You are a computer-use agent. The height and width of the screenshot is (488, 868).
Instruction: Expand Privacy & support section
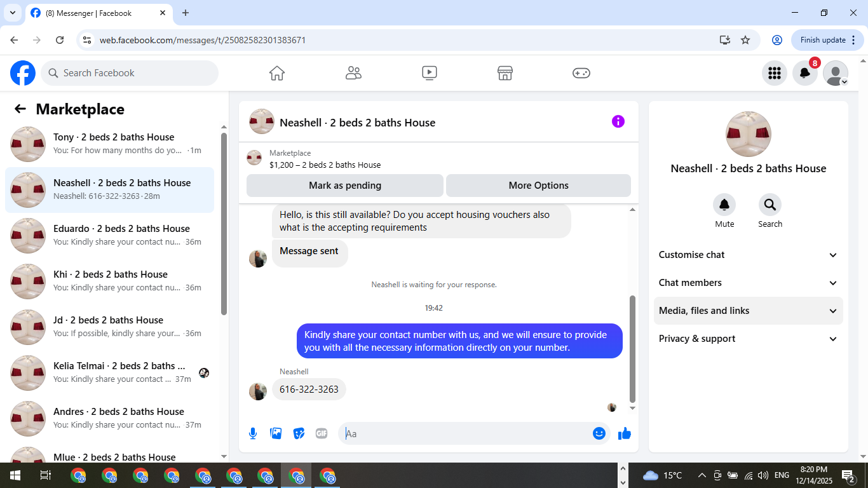pos(748,339)
